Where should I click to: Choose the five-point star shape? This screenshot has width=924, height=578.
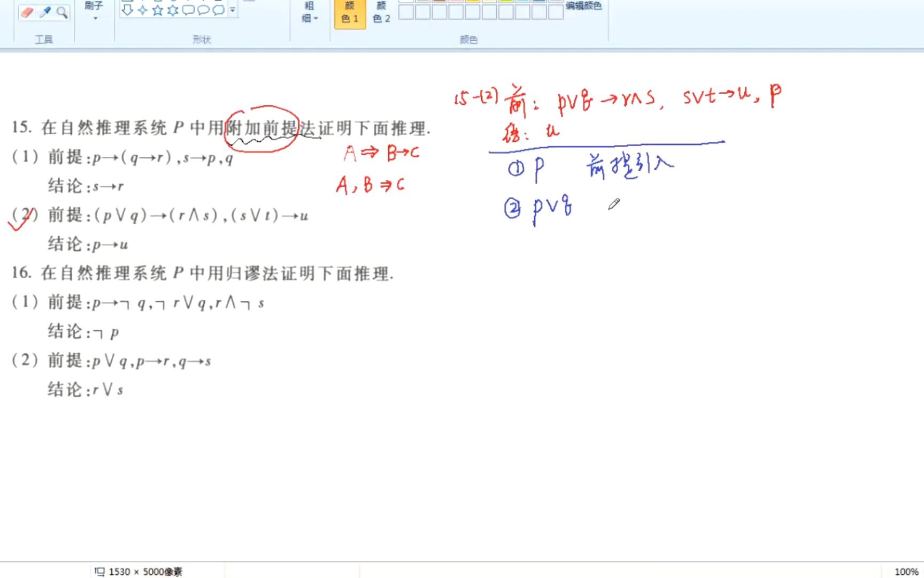157,10
